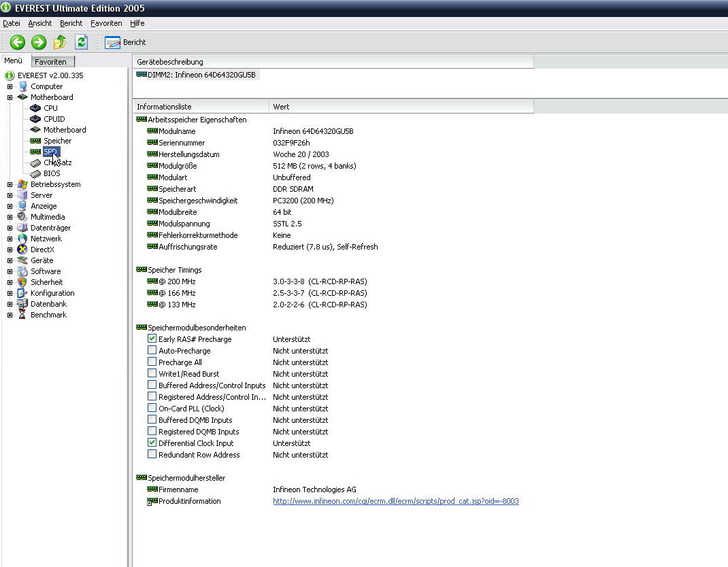
Task: Click the Software icon in tree
Action: pos(22,271)
